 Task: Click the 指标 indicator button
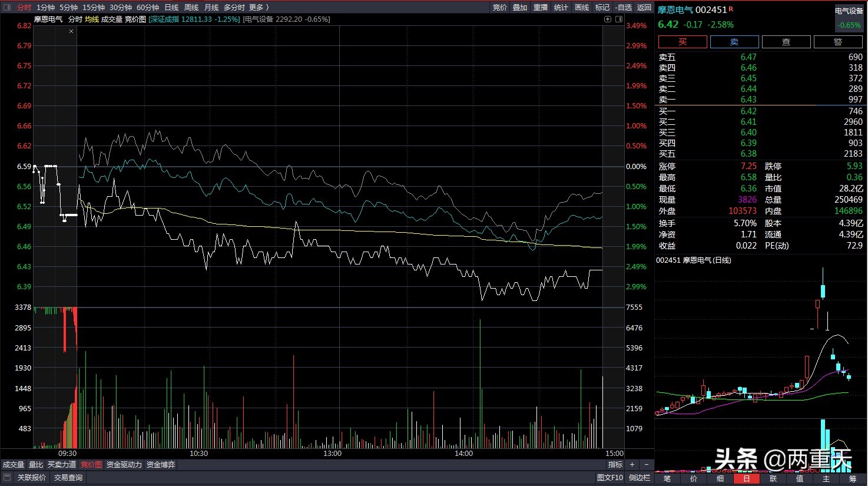pyautogui.click(x=615, y=465)
